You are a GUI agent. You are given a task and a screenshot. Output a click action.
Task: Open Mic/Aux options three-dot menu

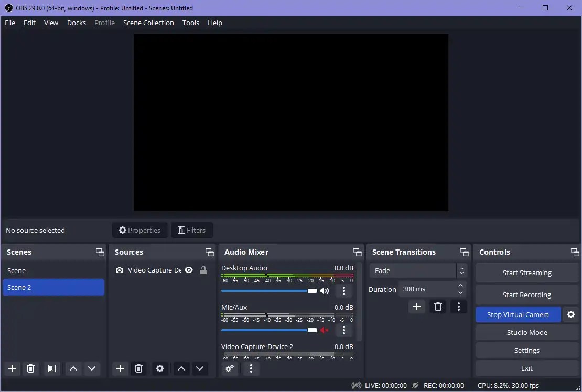(x=343, y=330)
